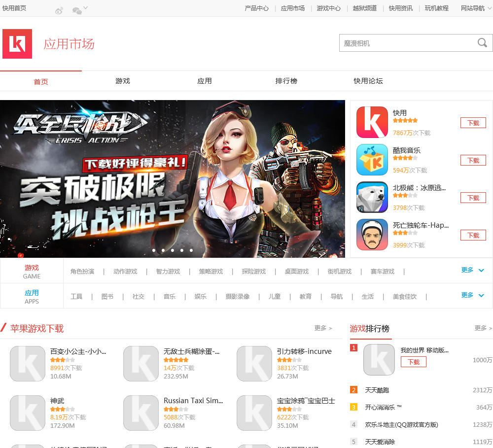Image resolution: width=493 pixels, height=448 pixels.
Task: Open 神武 app icon
Action: coord(28,413)
